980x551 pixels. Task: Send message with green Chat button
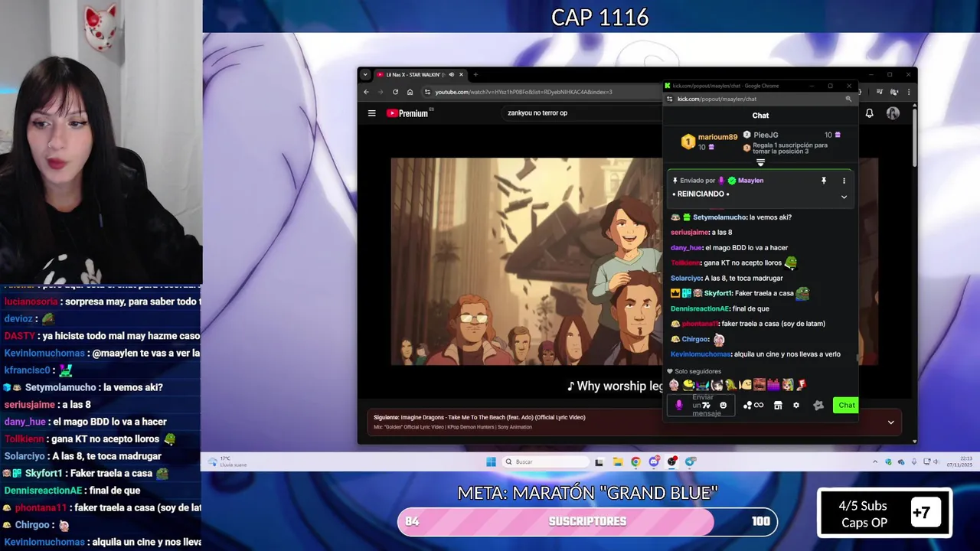pyautogui.click(x=846, y=405)
